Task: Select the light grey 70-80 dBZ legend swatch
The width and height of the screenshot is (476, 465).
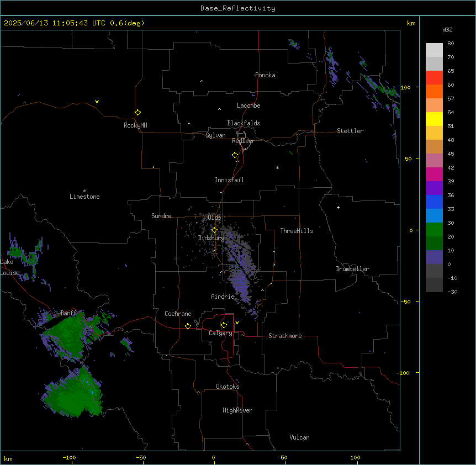Action: tap(434, 50)
